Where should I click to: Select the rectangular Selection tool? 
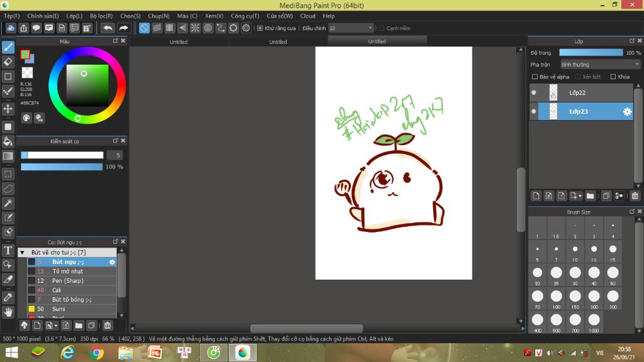click(8, 174)
